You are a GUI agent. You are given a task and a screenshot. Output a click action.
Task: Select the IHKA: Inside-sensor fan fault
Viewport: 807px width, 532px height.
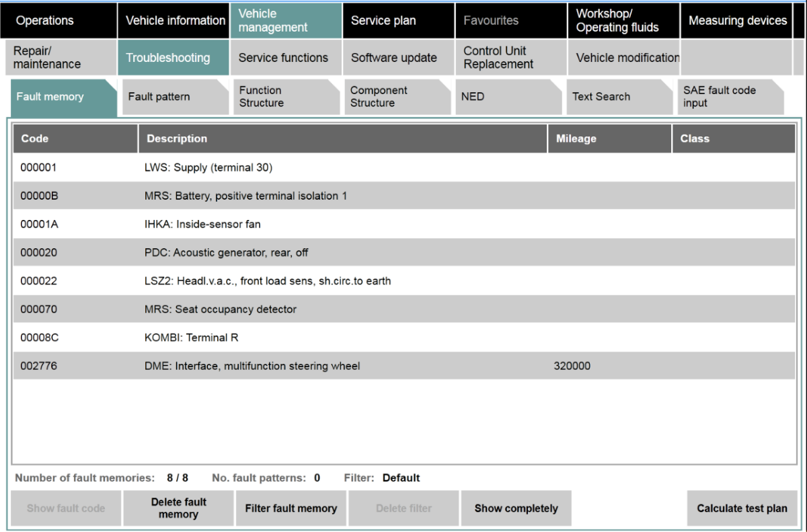click(x=404, y=224)
